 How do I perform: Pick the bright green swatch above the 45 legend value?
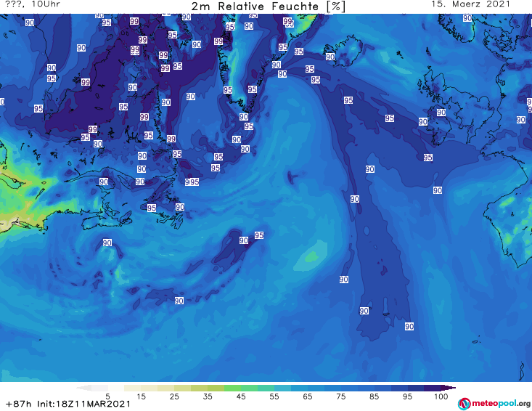coord(232,388)
